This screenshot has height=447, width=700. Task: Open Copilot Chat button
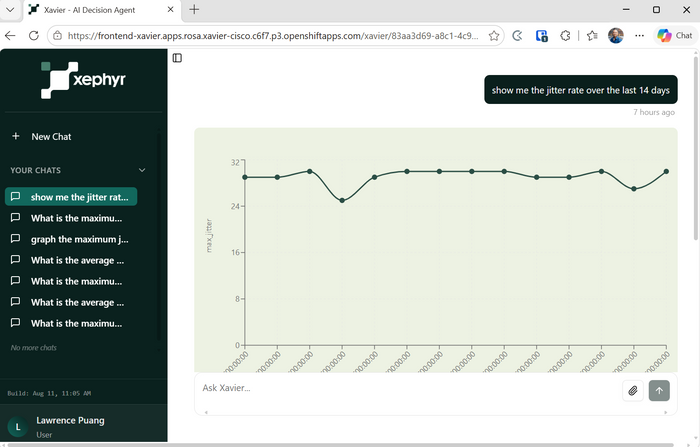point(675,36)
